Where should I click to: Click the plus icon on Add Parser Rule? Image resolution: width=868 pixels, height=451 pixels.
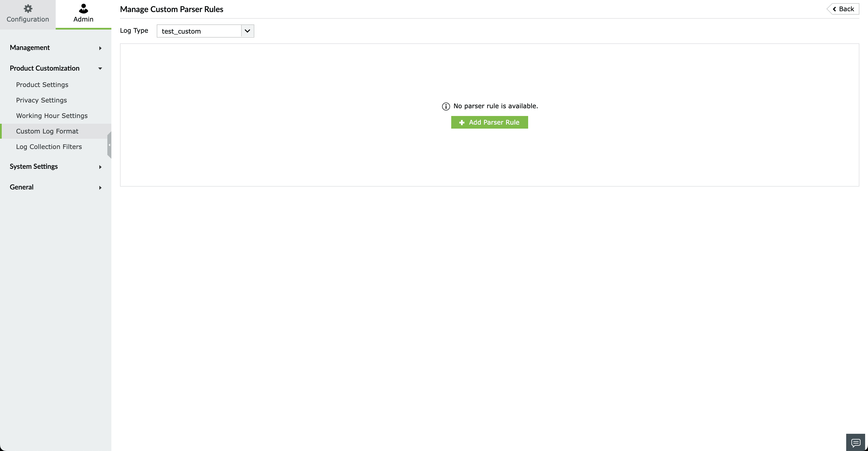(462, 123)
